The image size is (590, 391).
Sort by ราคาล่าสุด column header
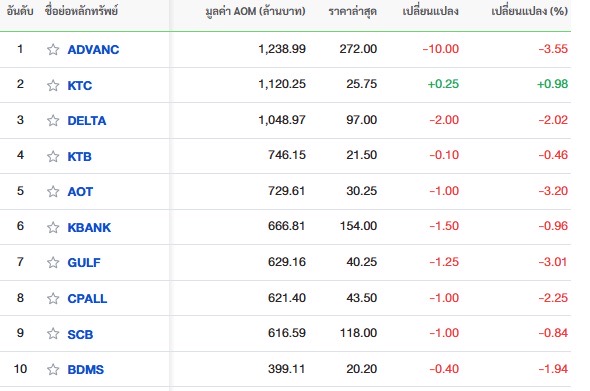(x=353, y=11)
